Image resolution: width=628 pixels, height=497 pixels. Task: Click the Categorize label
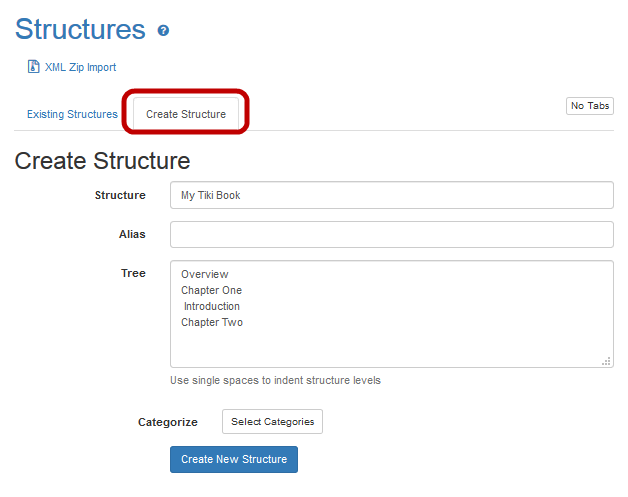click(167, 422)
